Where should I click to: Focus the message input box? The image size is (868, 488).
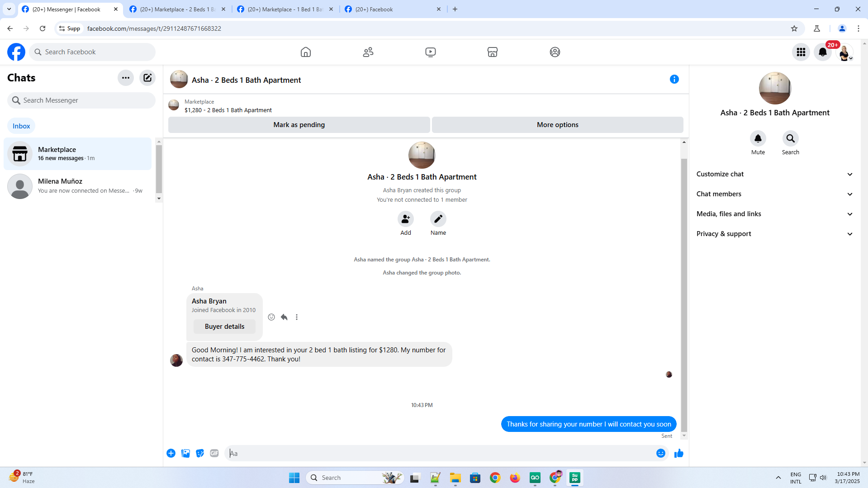440,453
